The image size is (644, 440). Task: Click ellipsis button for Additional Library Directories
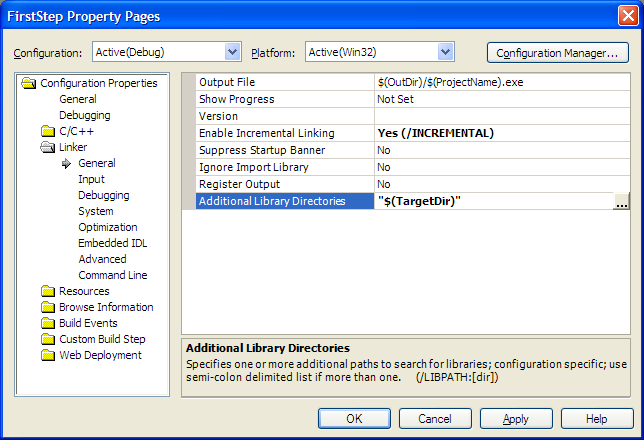(622, 202)
